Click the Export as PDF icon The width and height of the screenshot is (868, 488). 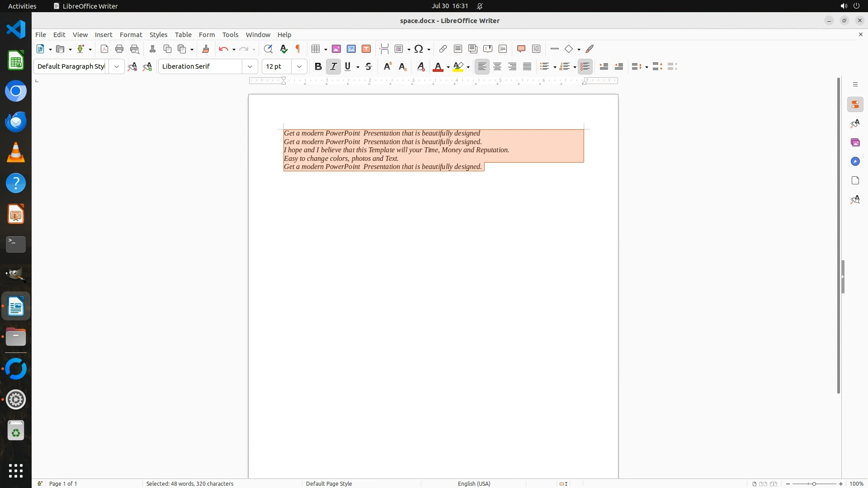(104, 49)
